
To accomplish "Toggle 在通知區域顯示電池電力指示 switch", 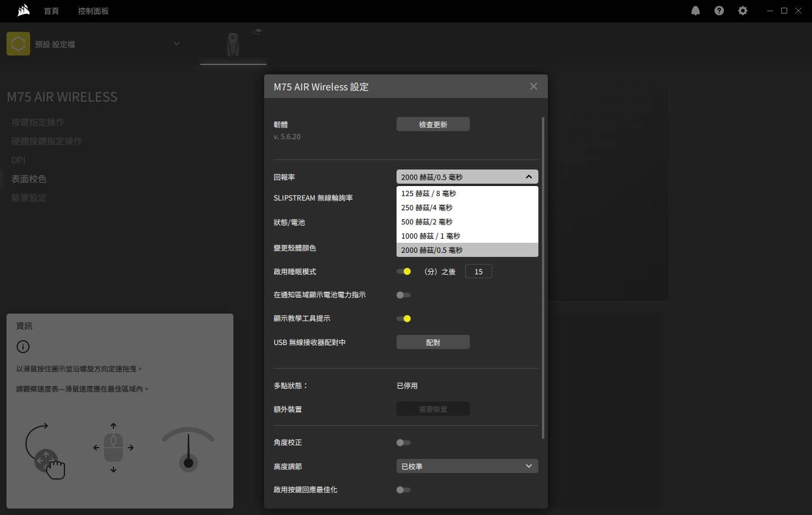I will (x=404, y=295).
